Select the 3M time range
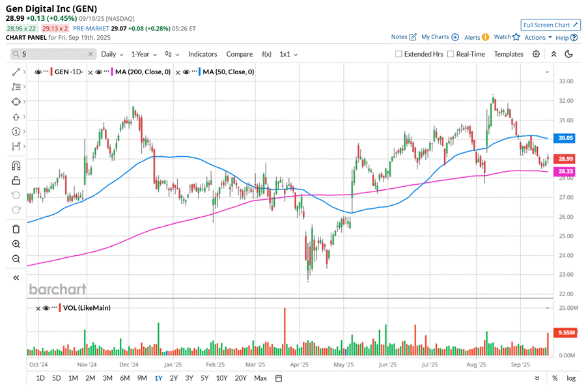Screen dimensions: 588x388 (x=107, y=378)
